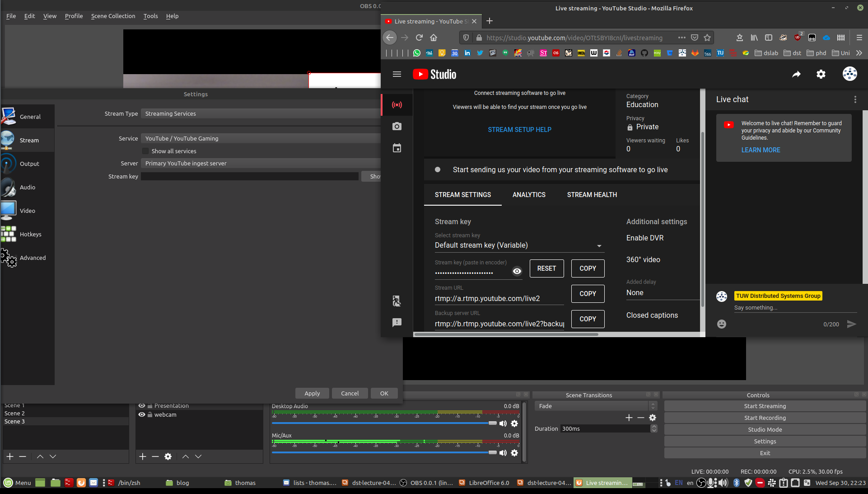Open the STREAM SETUP HELP link
This screenshot has height=494, width=868.
519,130
